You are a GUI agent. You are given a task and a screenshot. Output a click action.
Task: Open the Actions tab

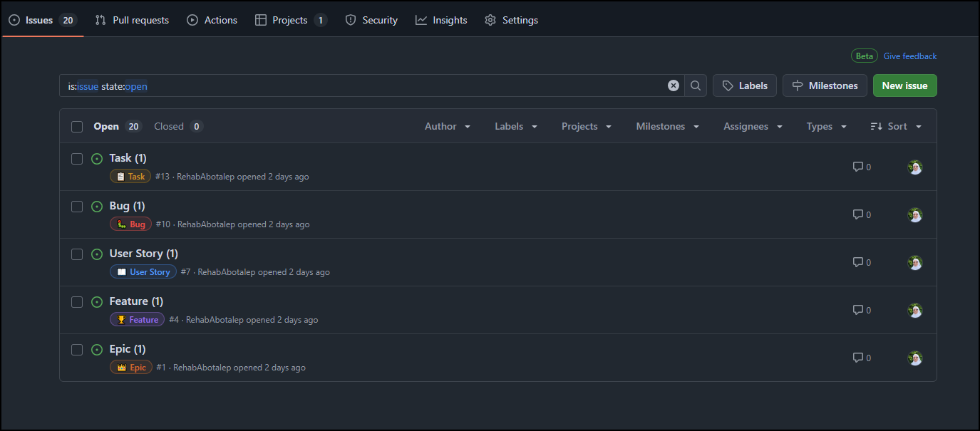[212, 20]
